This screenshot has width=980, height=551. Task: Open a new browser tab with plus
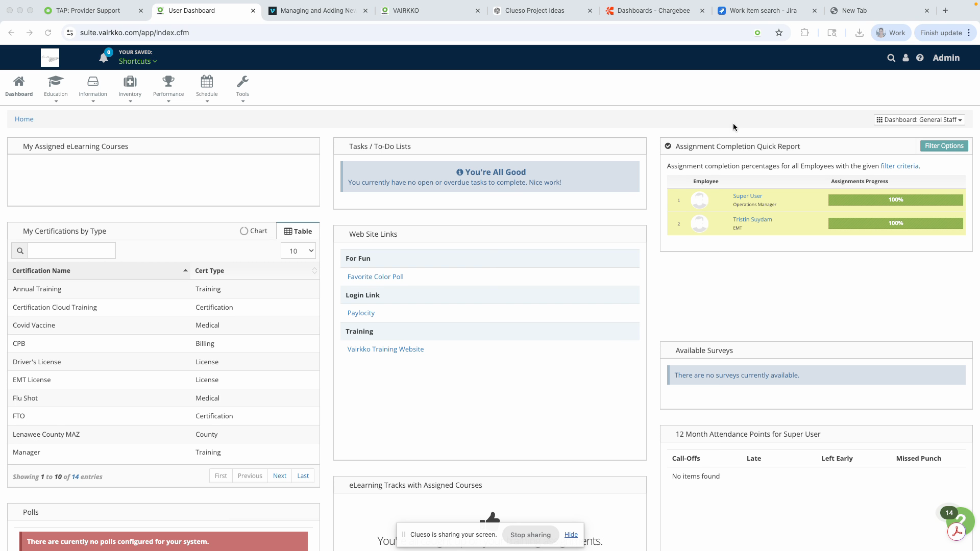(945, 10)
